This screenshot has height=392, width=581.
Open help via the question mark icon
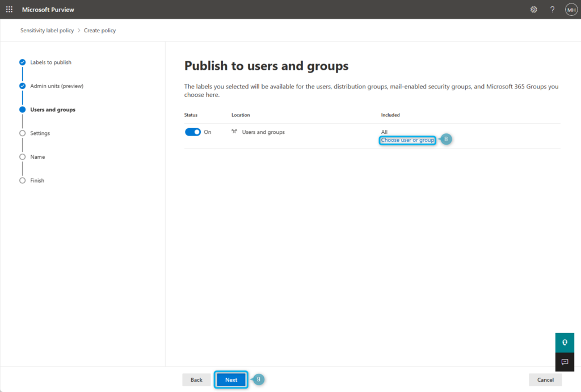[551, 9]
